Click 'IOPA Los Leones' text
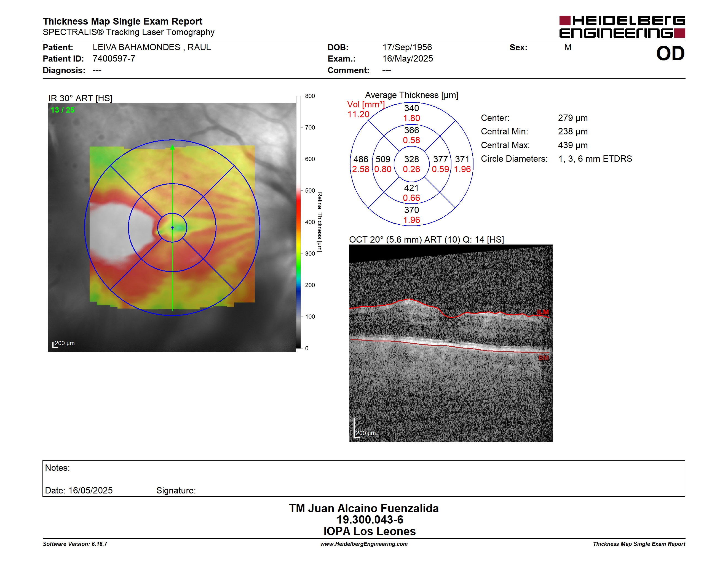Viewport: 728px width, 563px height. tap(369, 531)
